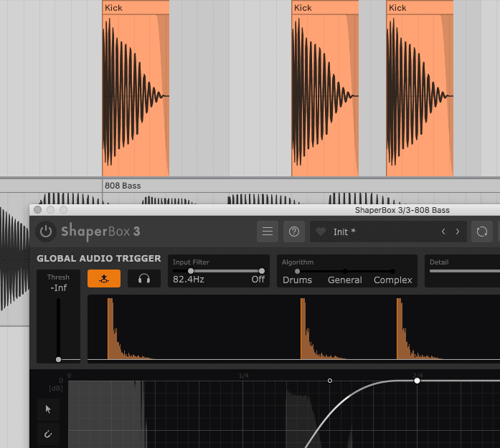The width and height of the screenshot is (500, 448).
Task: Click the envelope node at 2/4
Action: (x=418, y=381)
